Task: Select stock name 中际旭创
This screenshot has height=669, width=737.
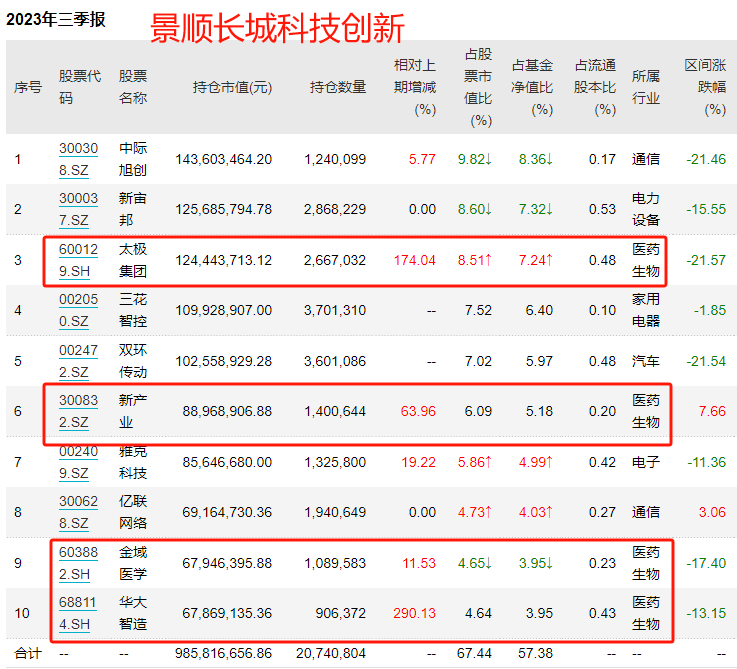Action: 133,159
